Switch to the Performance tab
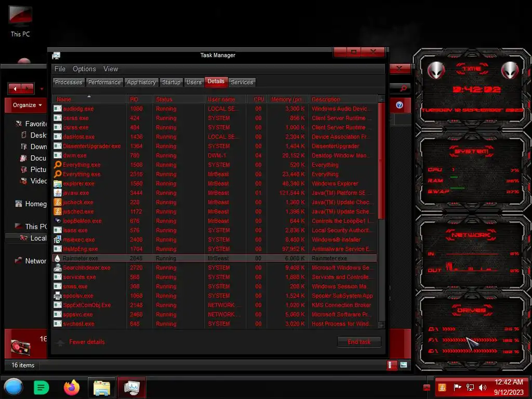532x399 pixels. click(104, 82)
